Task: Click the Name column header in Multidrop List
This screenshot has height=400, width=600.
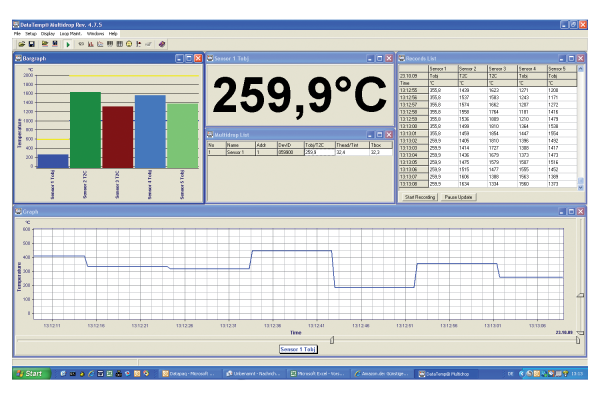Action: [240, 145]
